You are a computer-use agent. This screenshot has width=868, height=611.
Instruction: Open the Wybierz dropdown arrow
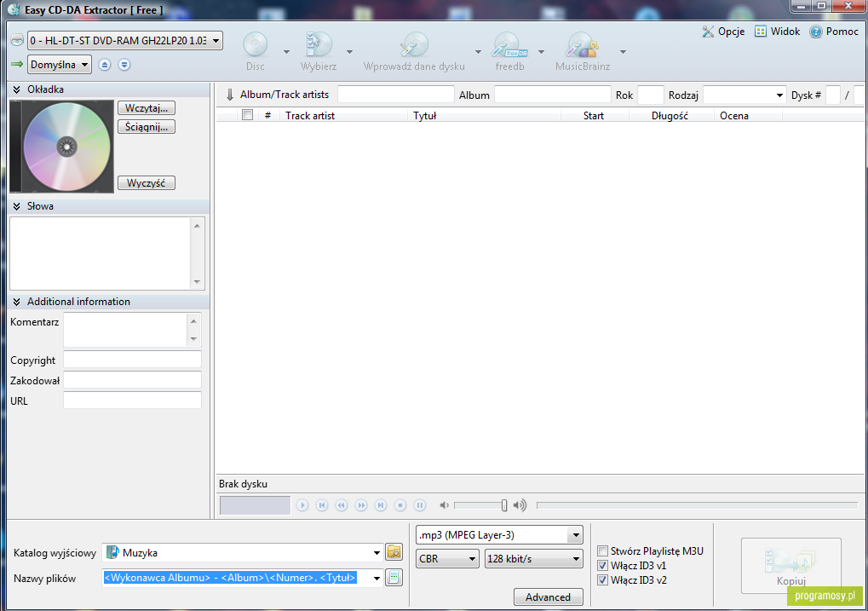pos(349,52)
